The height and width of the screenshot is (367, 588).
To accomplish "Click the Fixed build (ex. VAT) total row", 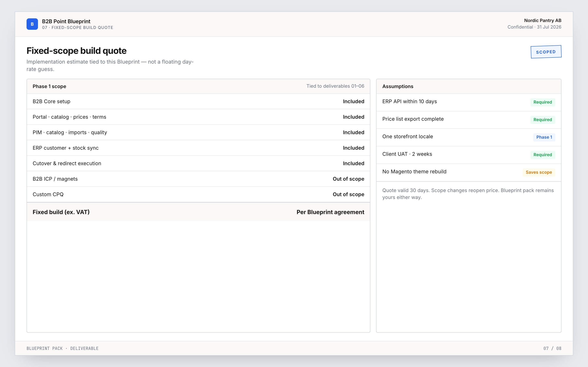I will pos(198,212).
